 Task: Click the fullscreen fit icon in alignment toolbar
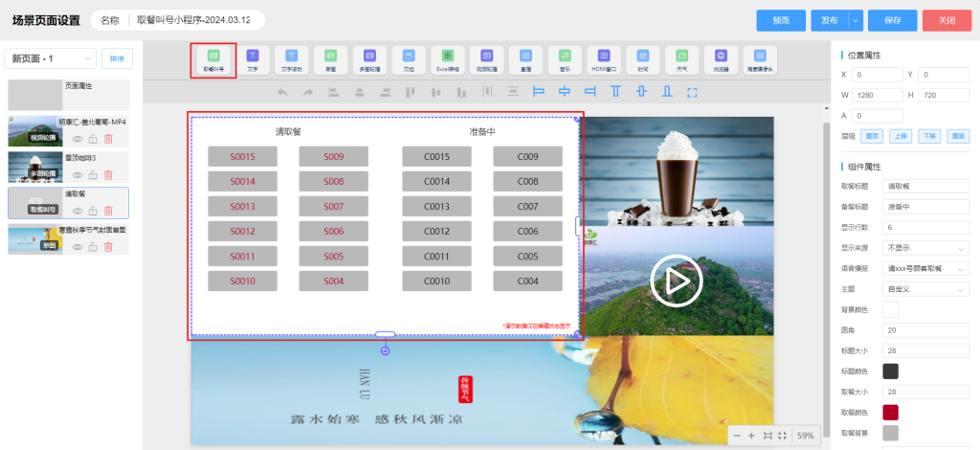point(692,92)
